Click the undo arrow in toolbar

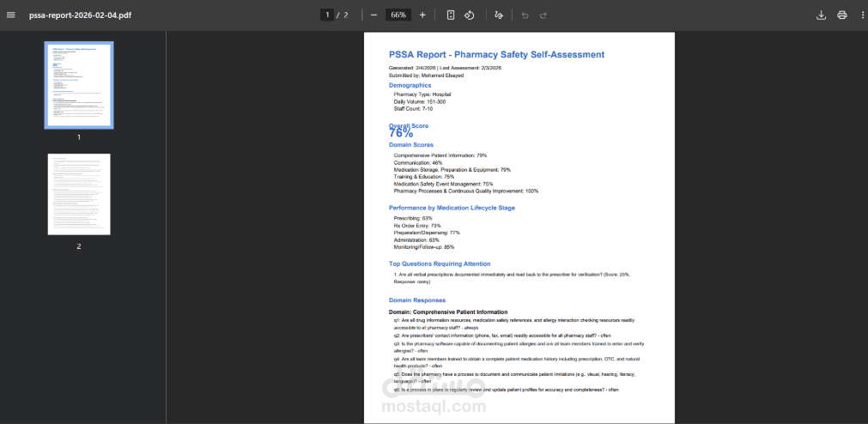pos(525,15)
